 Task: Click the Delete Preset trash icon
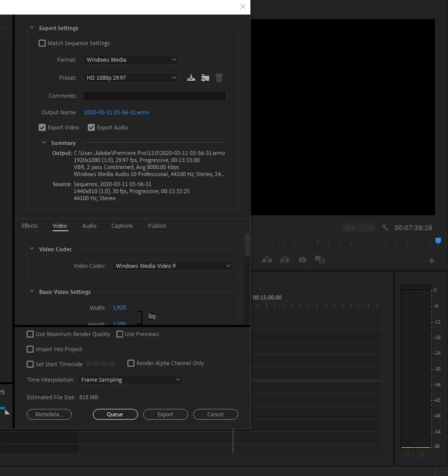click(219, 78)
